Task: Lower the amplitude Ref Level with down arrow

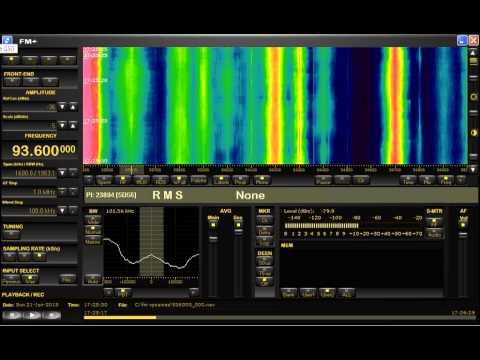Action: click(62, 107)
